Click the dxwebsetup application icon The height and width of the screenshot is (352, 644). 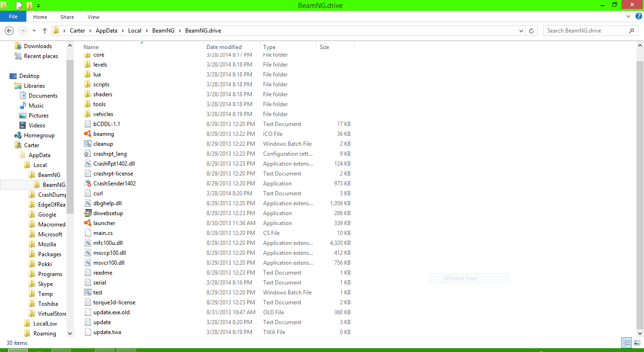[87, 213]
